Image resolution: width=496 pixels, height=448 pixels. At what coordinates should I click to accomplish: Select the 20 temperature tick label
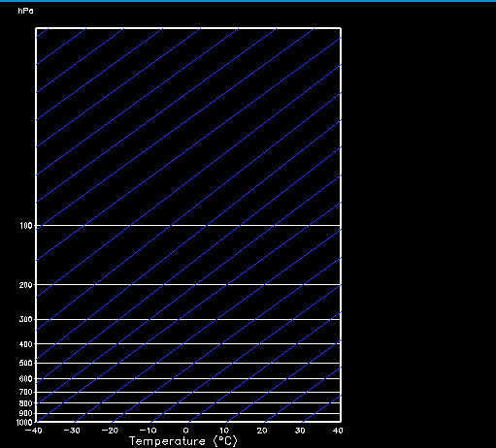click(262, 431)
